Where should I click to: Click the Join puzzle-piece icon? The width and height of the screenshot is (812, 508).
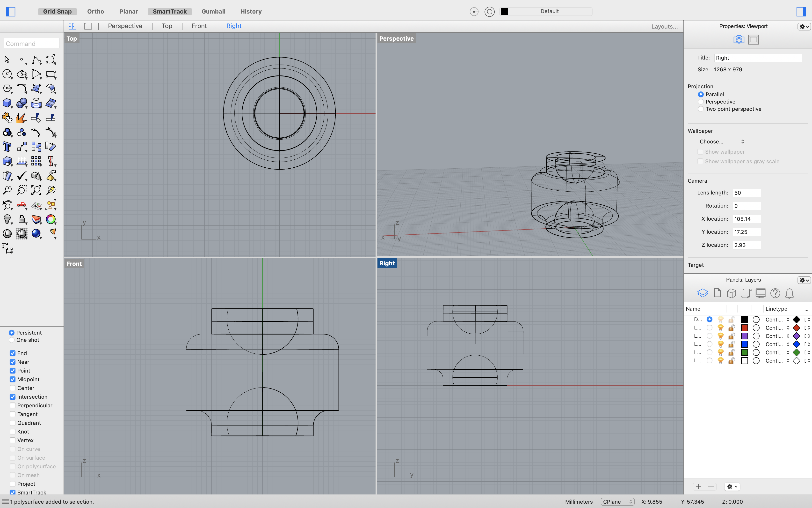point(7,118)
